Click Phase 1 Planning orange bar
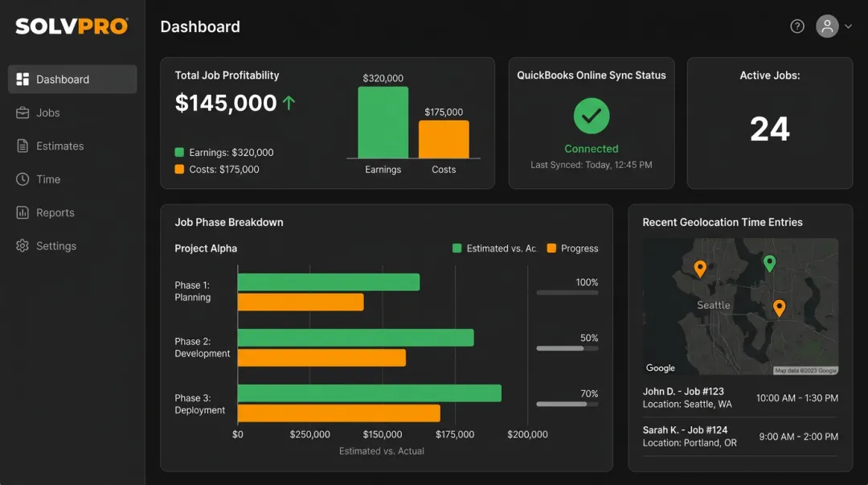 tap(301, 302)
